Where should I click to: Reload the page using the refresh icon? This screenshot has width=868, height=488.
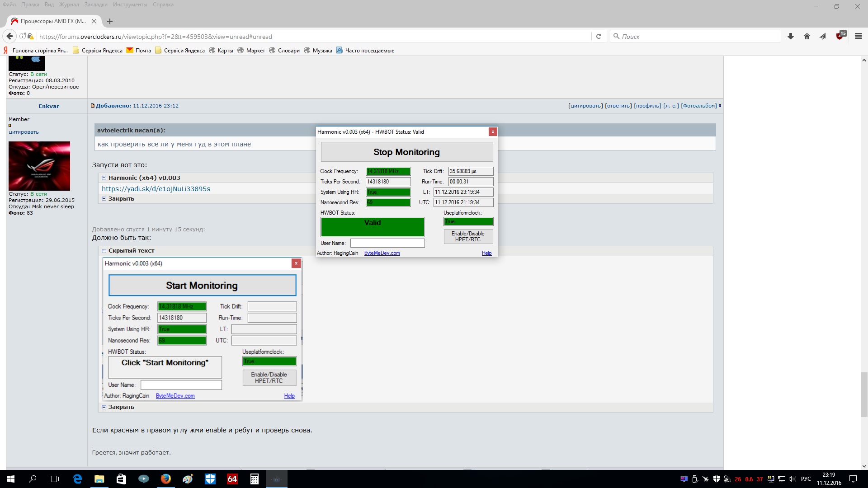click(x=599, y=36)
